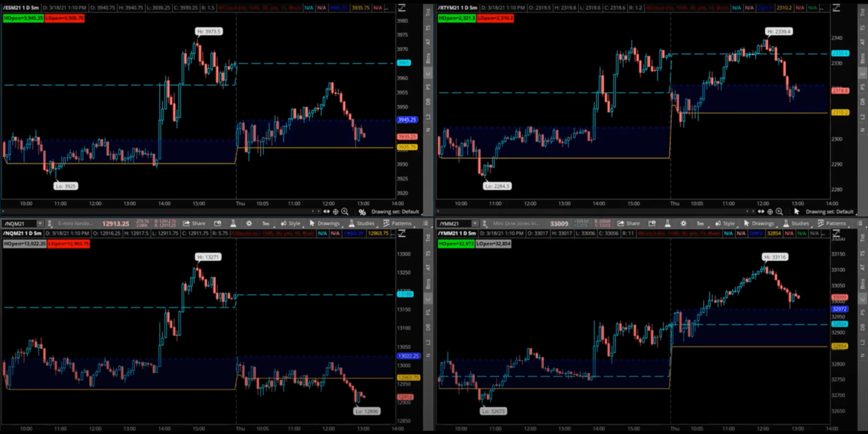868x434 pixels.
Task: Click price axis settings icon on /ESM21 chart
Action: coord(402,8)
